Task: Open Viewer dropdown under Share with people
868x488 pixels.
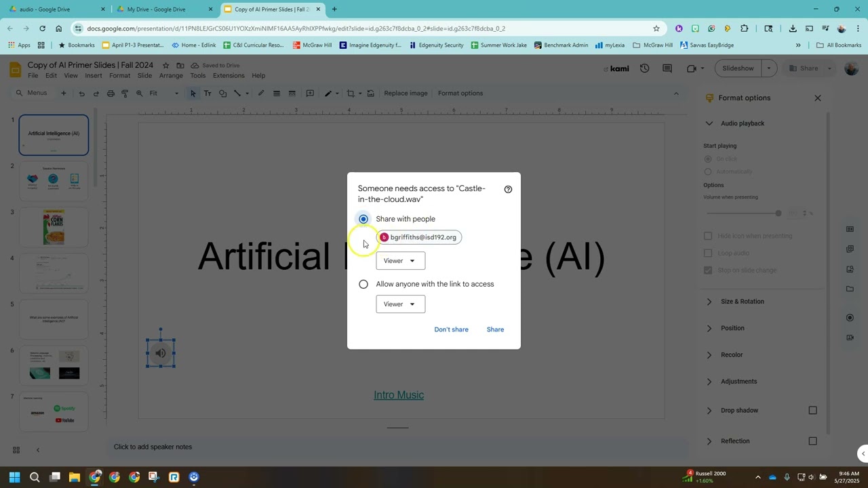Action: coord(401,261)
